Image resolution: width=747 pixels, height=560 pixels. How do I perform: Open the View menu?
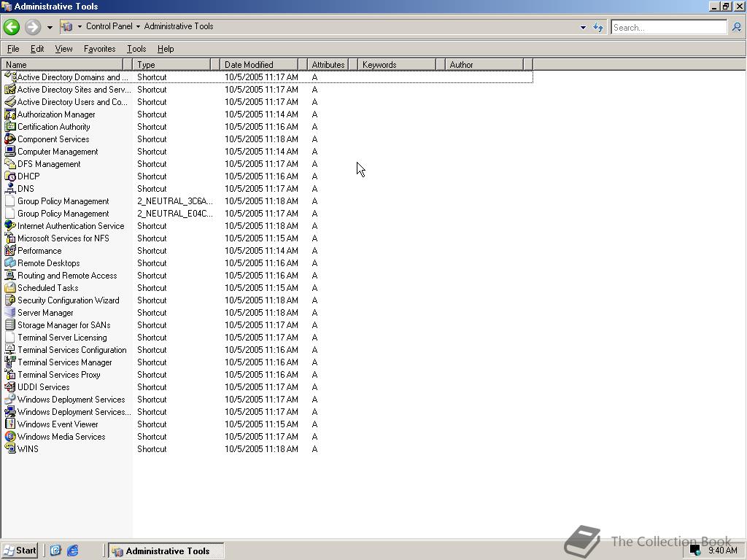(x=63, y=49)
